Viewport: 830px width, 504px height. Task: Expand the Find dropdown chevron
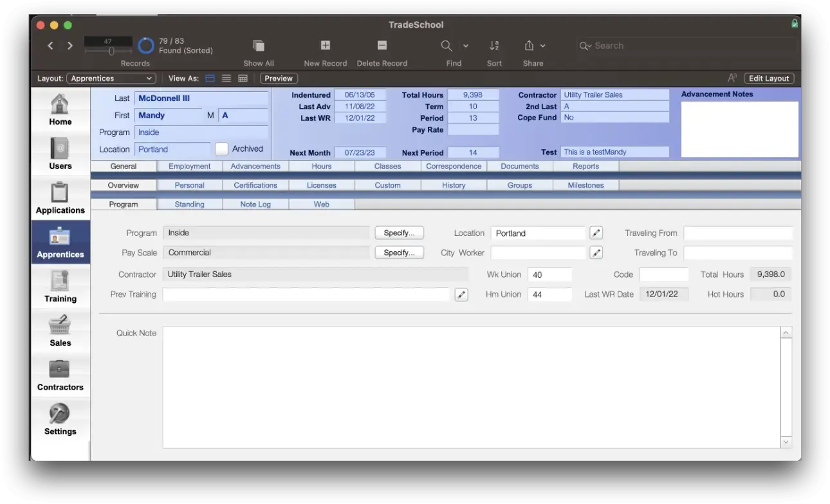tap(465, 46)
